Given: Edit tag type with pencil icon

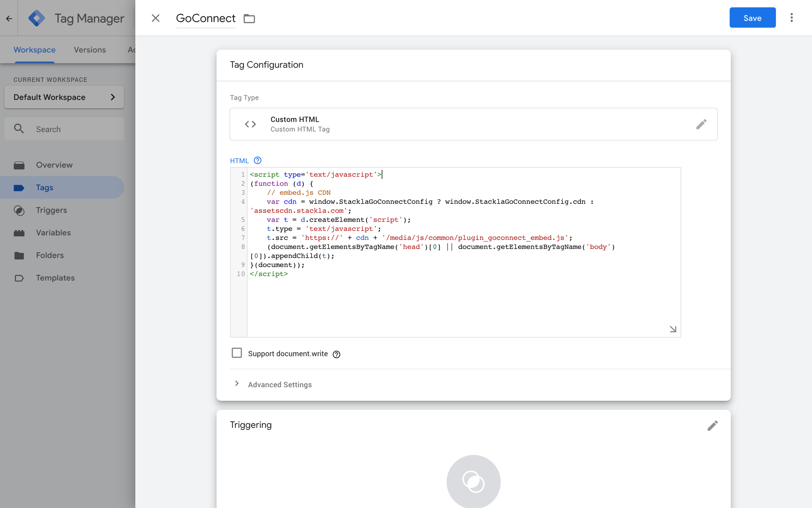Looking at the screenshot, I should (701, 124).
